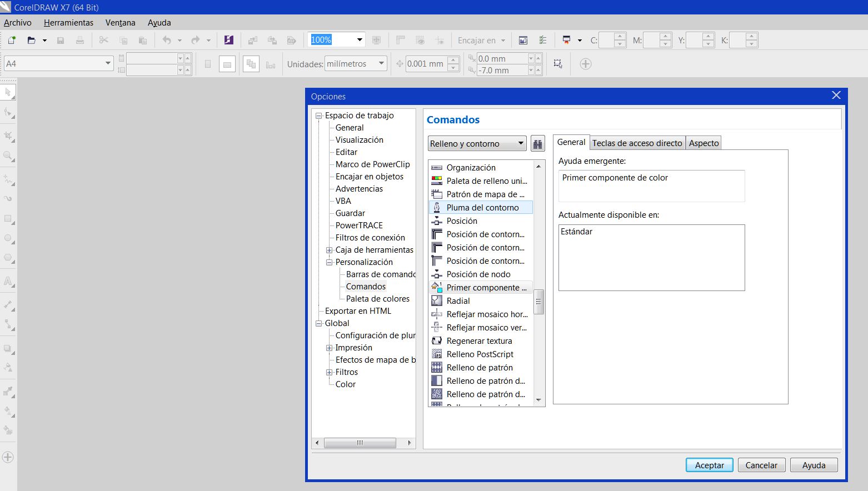Open the Archivo menu
The height and width of the screenshot is (491, 868).
(x=18, y=23)
